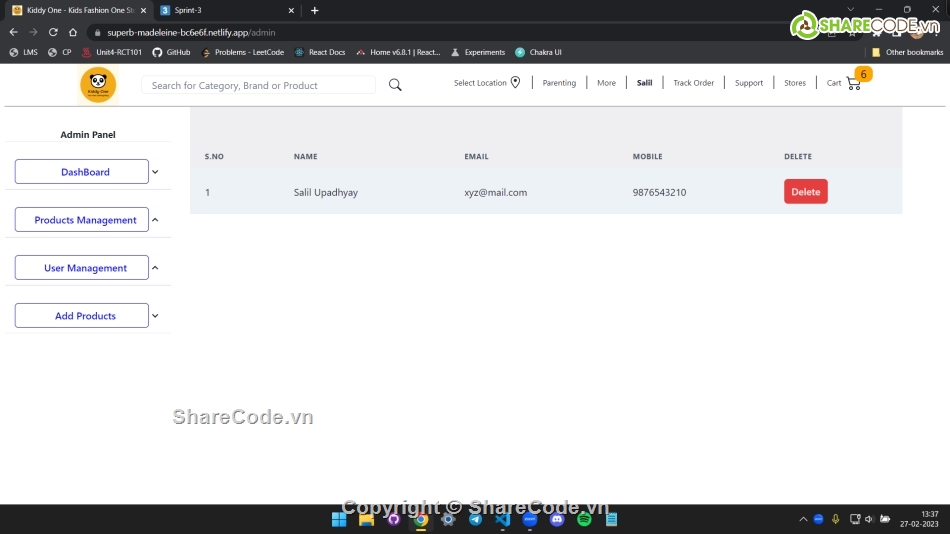Open the shopping cart icon
Screen dimensions: 950x534
853,83
